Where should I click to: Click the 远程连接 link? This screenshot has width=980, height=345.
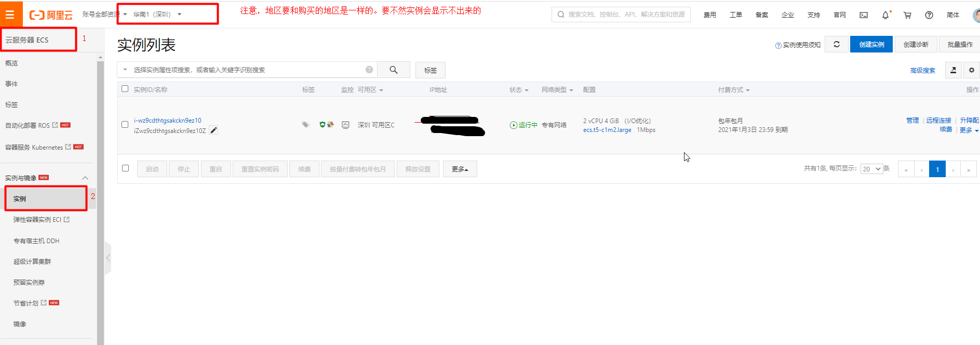pyautogui.click(x=938, y=120)
